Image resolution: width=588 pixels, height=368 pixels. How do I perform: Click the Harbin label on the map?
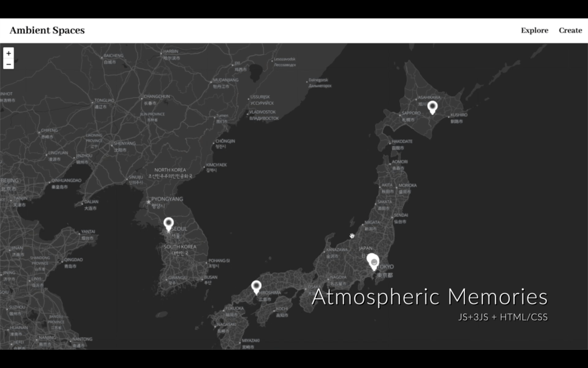click(x=171, y=52)
